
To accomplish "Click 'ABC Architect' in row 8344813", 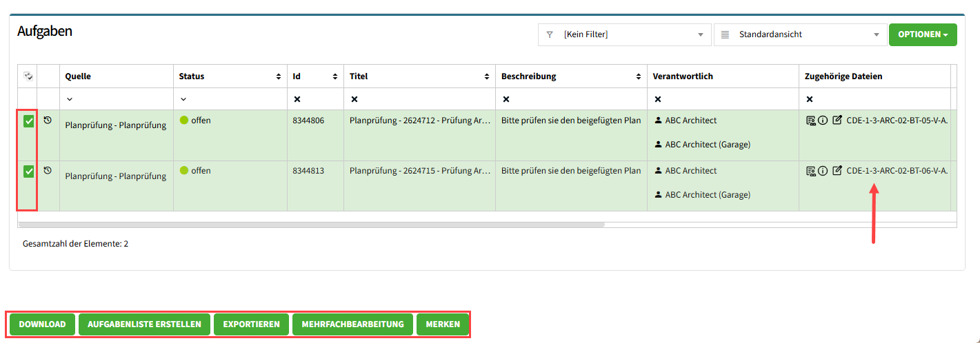I will click(691, 171).
